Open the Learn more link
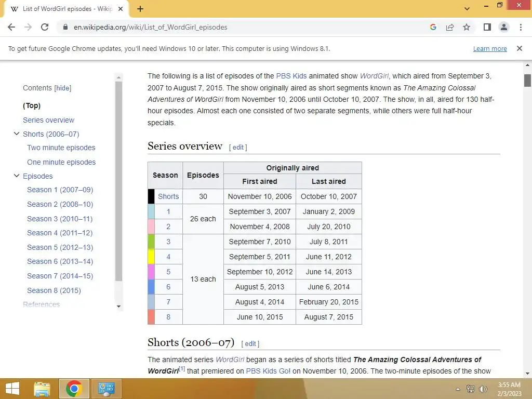 coord(490,48)
